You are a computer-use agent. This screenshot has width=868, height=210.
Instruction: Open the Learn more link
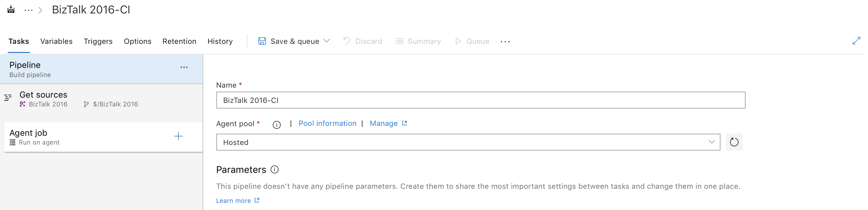pyautogui.click(x=233, y=200)
